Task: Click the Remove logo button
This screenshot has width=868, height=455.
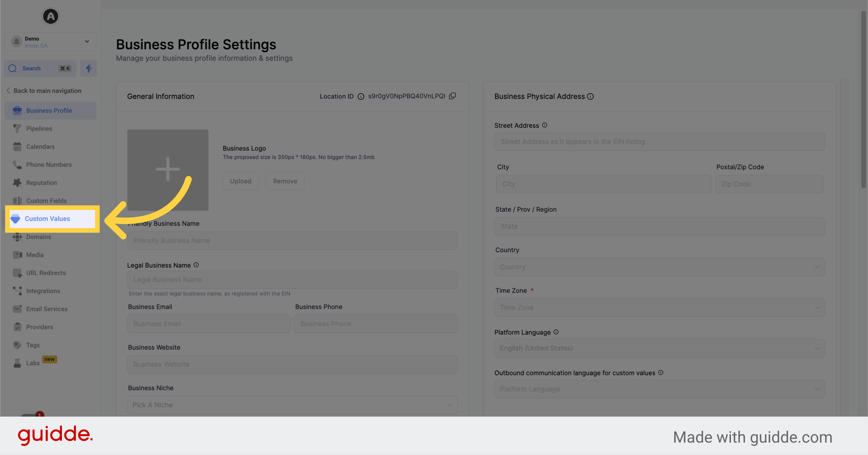Action: [285, 181]
